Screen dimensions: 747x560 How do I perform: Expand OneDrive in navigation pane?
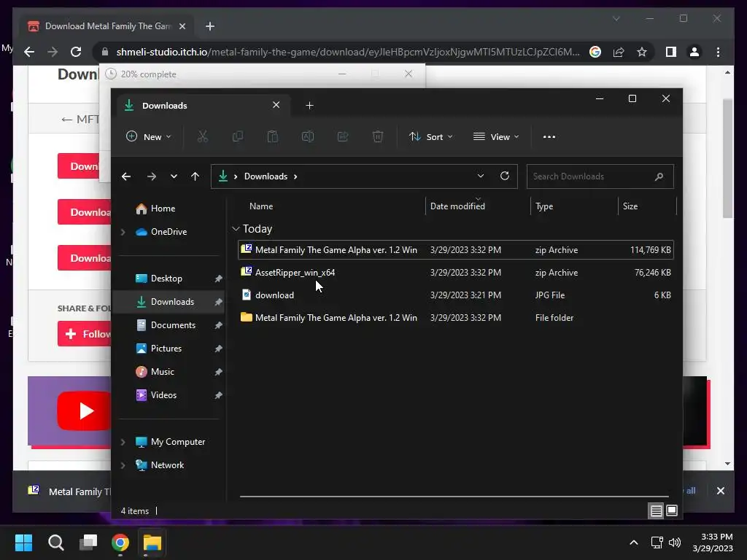click(123, 232)
